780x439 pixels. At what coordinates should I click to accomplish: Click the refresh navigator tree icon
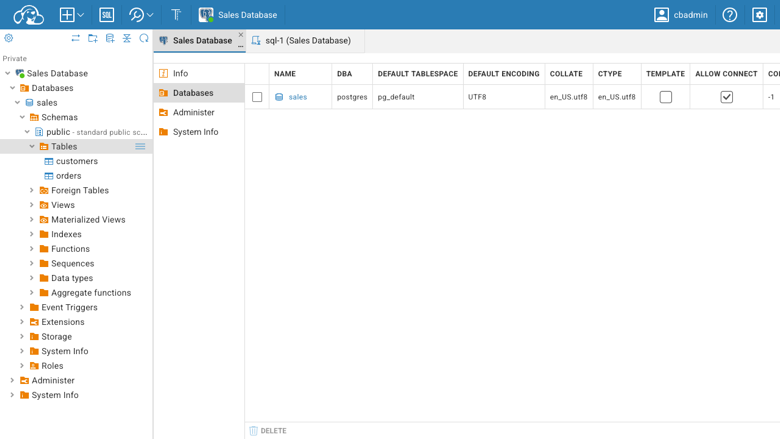pyautogui.click(x=144, y=38)
